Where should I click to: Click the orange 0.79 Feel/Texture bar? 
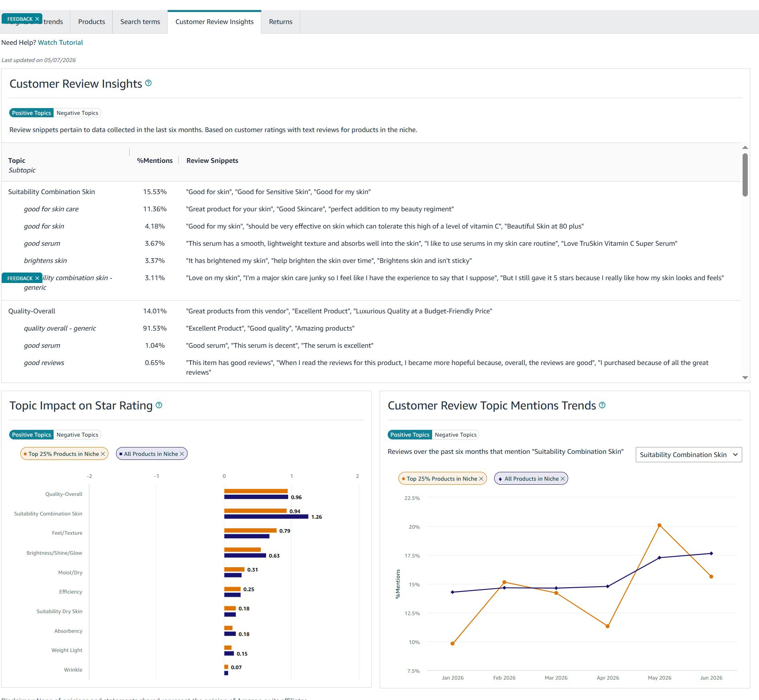coord(250,530)
